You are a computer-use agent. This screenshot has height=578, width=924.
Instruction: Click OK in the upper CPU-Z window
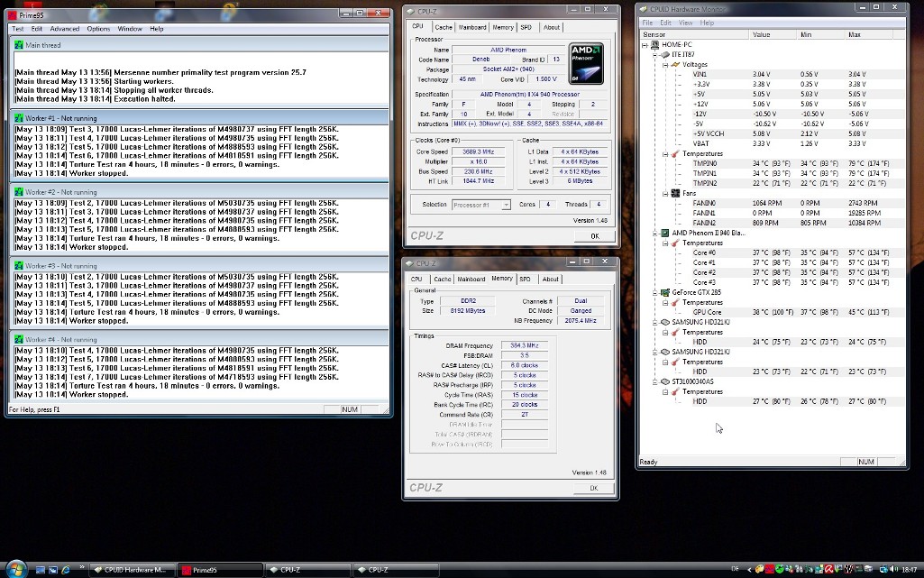595,236
